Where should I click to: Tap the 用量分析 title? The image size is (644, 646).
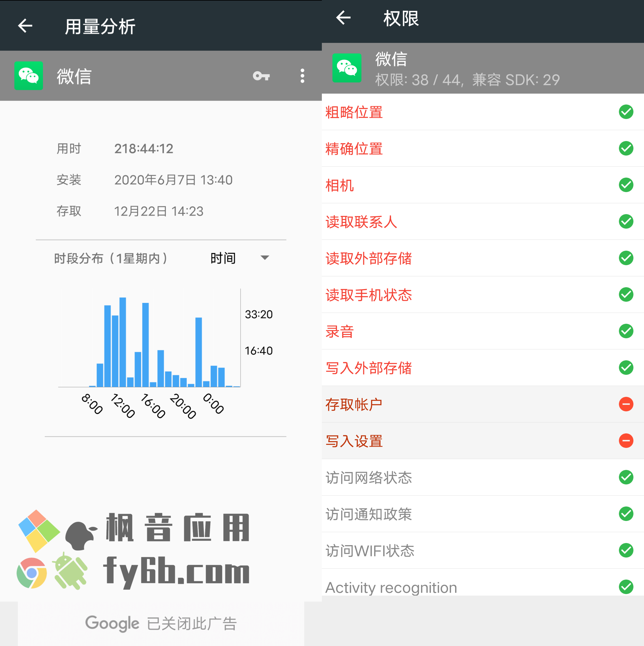click(100, 26)
